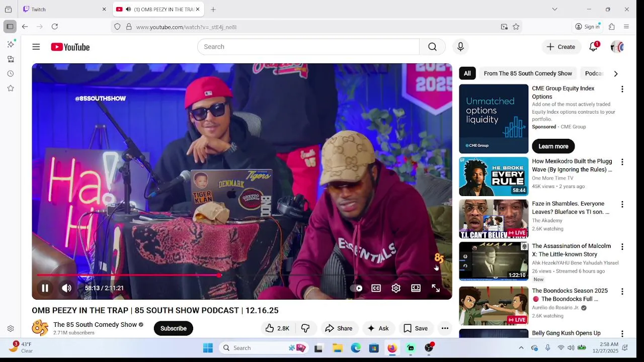
Task: Click the search magnifier button
Action: [432, 47]
